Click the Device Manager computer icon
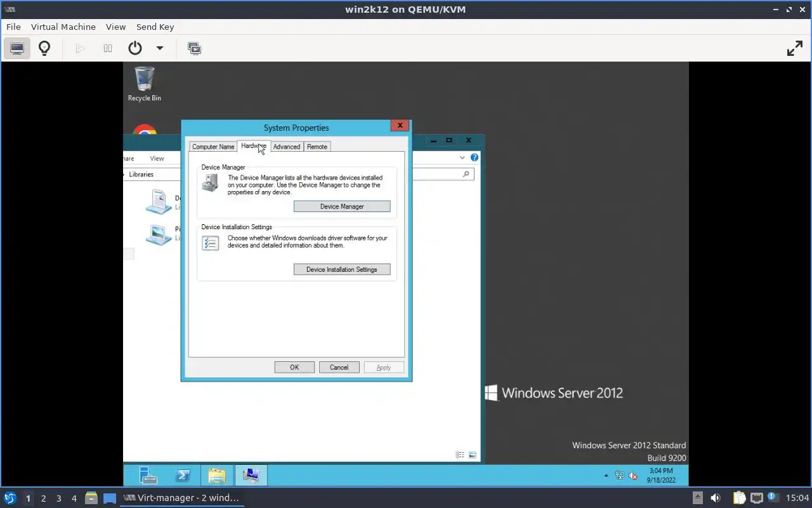The image size is (812, 508). 210,183
